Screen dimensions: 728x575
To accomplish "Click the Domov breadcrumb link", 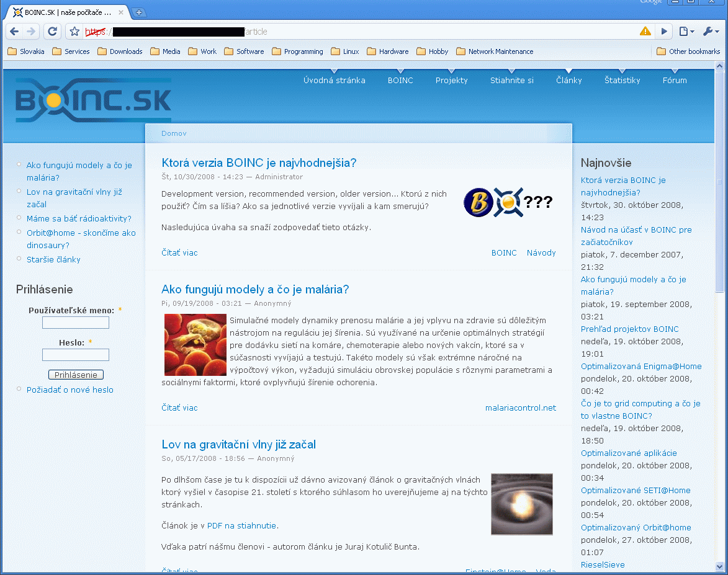I will pyautogui.click(x=174, y=133).
